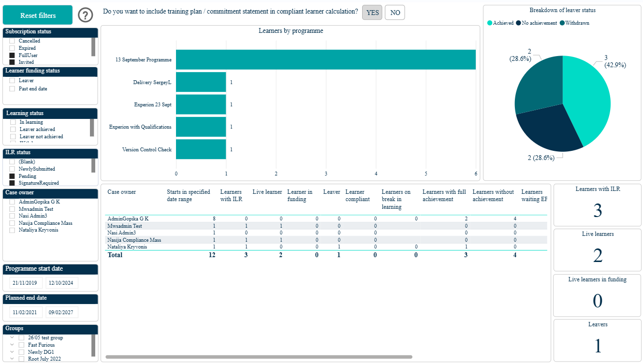Click the Achieved legend marker

(x=490, y=23)
